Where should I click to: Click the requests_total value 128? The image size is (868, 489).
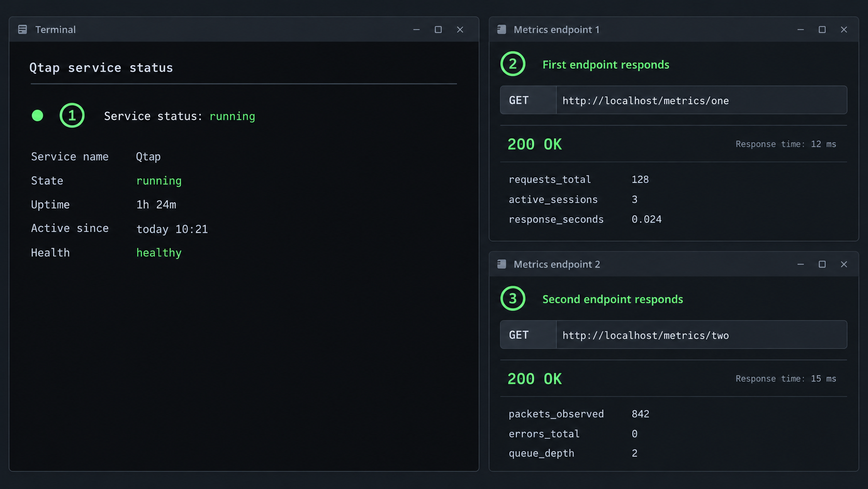pos(640,179)
